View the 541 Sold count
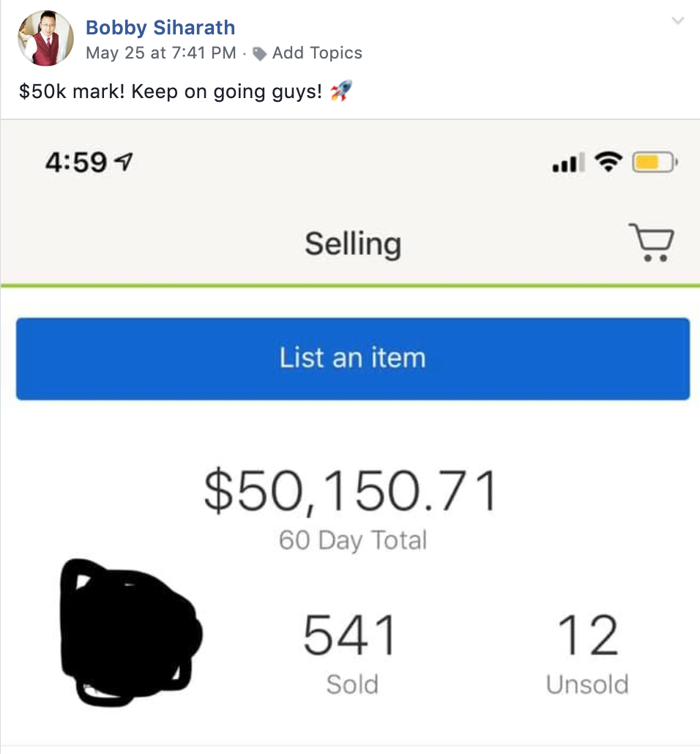The width and height of the screenshot is (700, 754). point(351,653)
